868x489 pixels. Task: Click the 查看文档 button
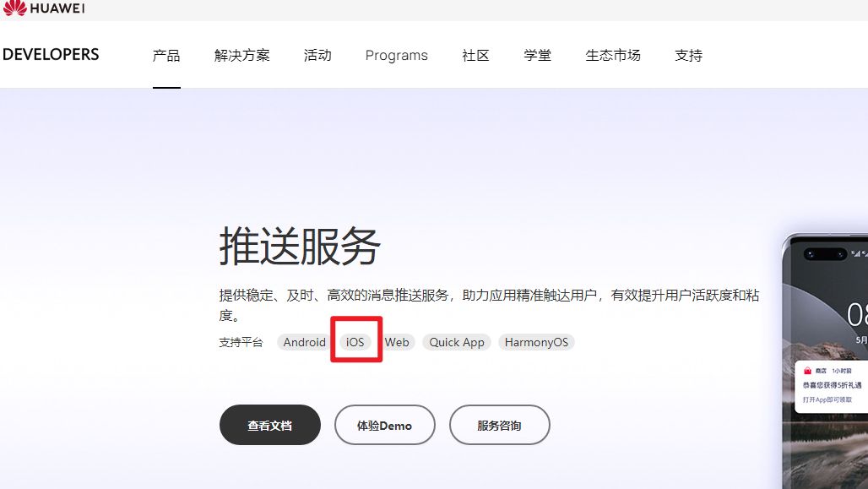pyautogui.click(x=270, y=425)
